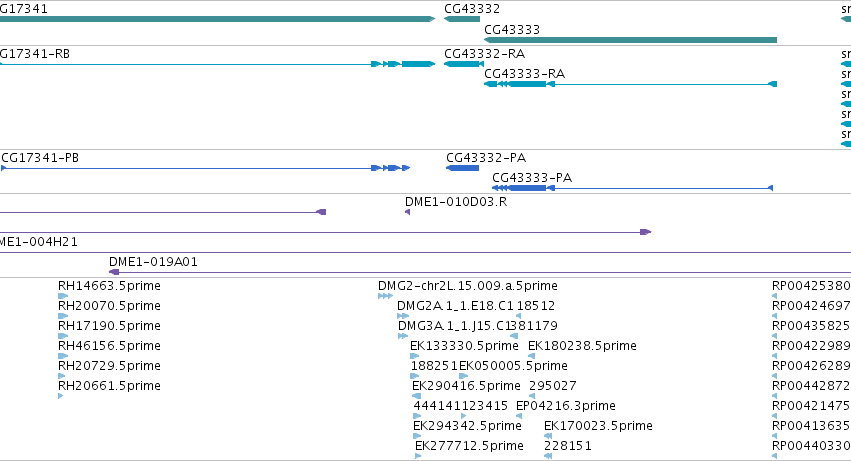Viewport: 851px width, 461px height.
Task: Select the long CG17341 gene bar
Action: point(217,19)
